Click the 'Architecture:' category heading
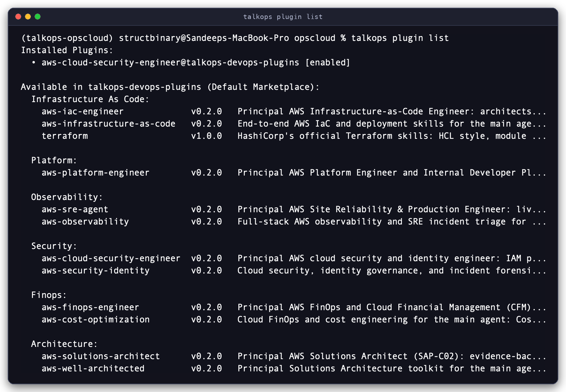566x392 pixels. click(x=65, y=344)
